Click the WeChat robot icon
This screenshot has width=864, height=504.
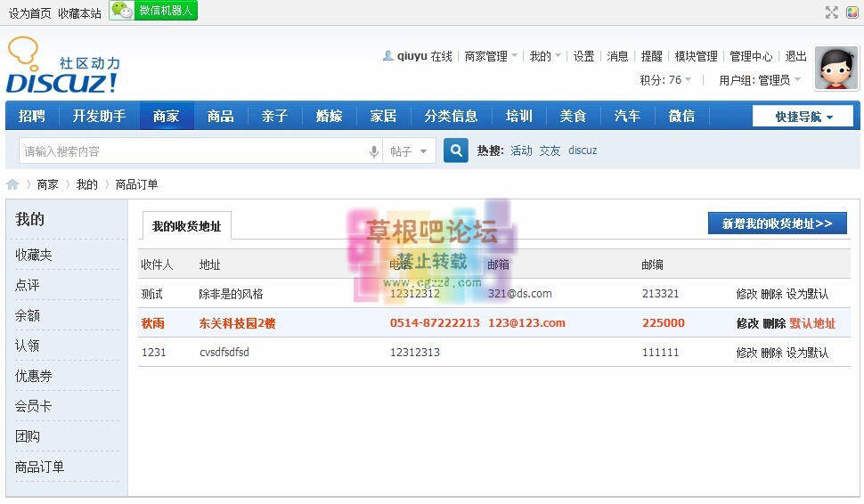123,11
